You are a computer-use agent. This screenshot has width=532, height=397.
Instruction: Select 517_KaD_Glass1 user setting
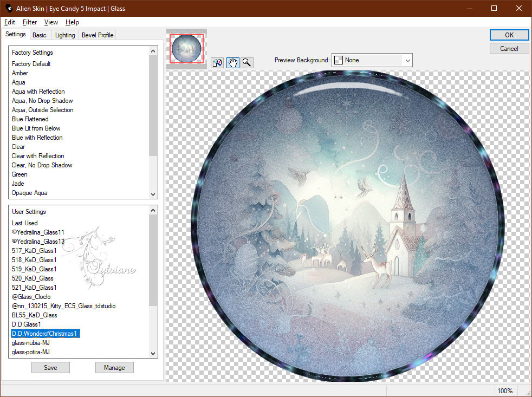pyautogui.click(x=34, y=250)
